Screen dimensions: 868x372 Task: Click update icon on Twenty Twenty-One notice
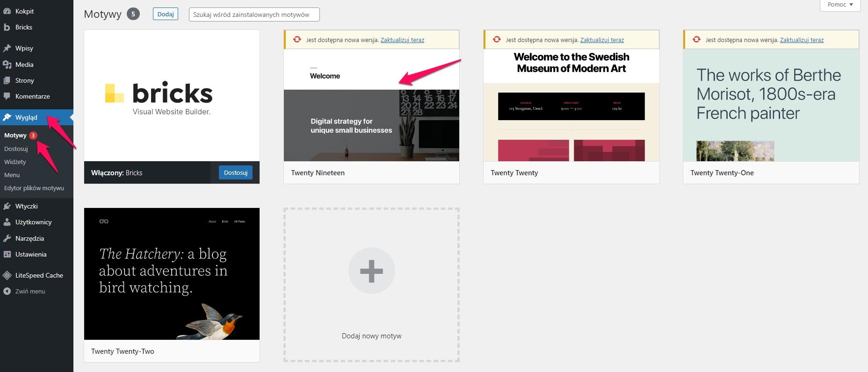(x=696, y=40)
